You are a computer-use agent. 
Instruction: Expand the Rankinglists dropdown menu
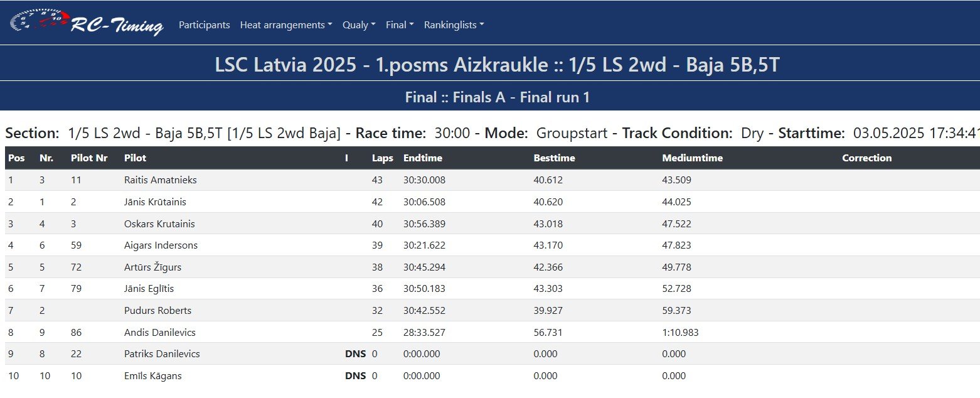454,25
